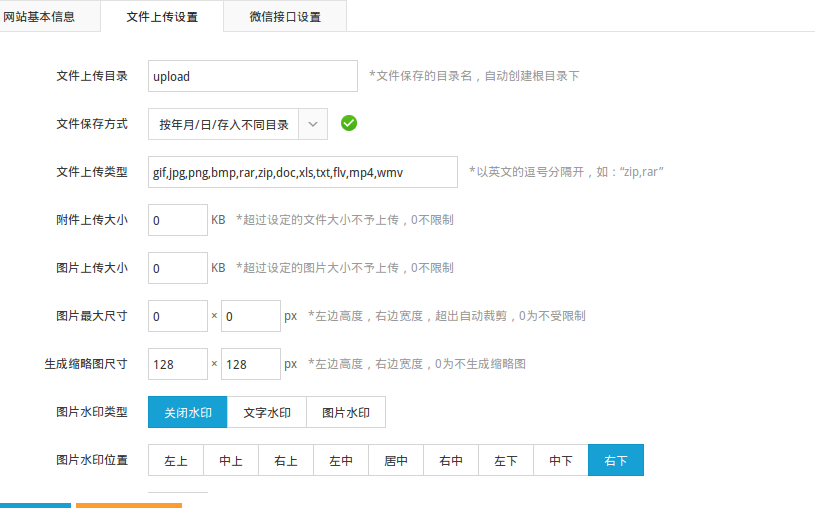Image resolution: width=815 pixels, height=508 pixels.
Task: Click the hint about 以英文的逗号分隔开
Action: [567, 172]
